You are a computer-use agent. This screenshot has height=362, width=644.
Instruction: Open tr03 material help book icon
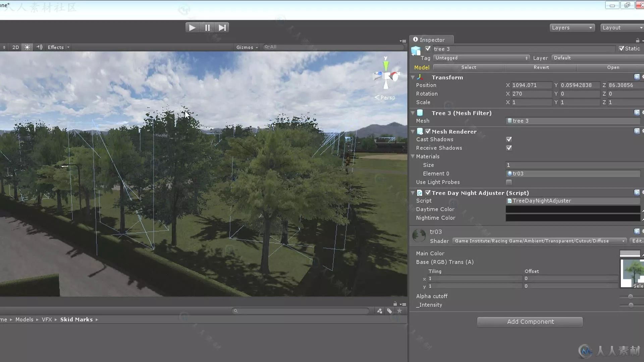(637, 231)
